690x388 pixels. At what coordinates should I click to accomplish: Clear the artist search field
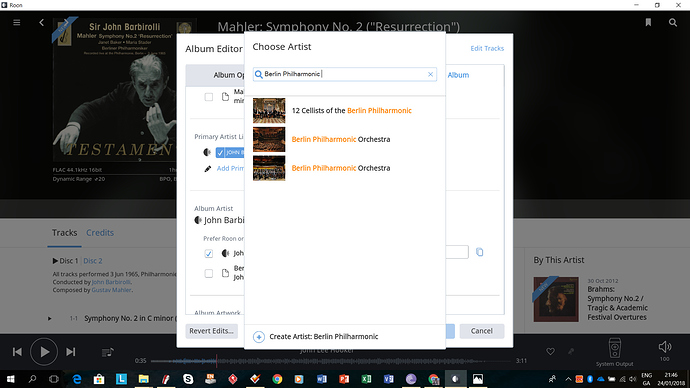click(x=430, y=74)
